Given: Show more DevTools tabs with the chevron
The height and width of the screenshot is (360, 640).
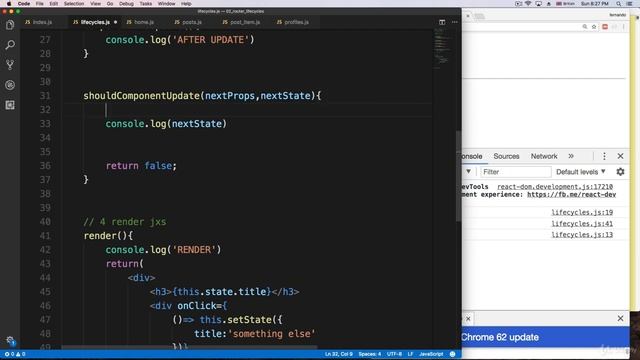Looking at the screenshot, I should pos(571,156).
